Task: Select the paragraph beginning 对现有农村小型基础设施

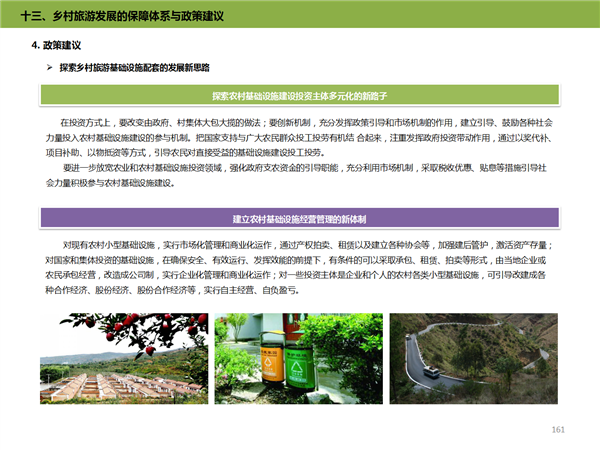Action: coord(299,267)
